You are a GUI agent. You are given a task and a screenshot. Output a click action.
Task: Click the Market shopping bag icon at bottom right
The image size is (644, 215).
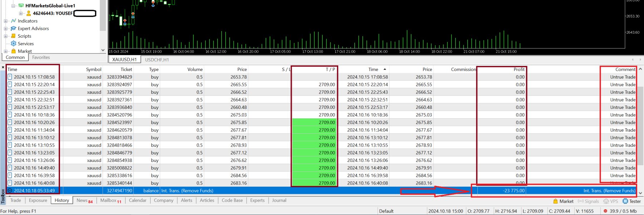coord(555,201)
